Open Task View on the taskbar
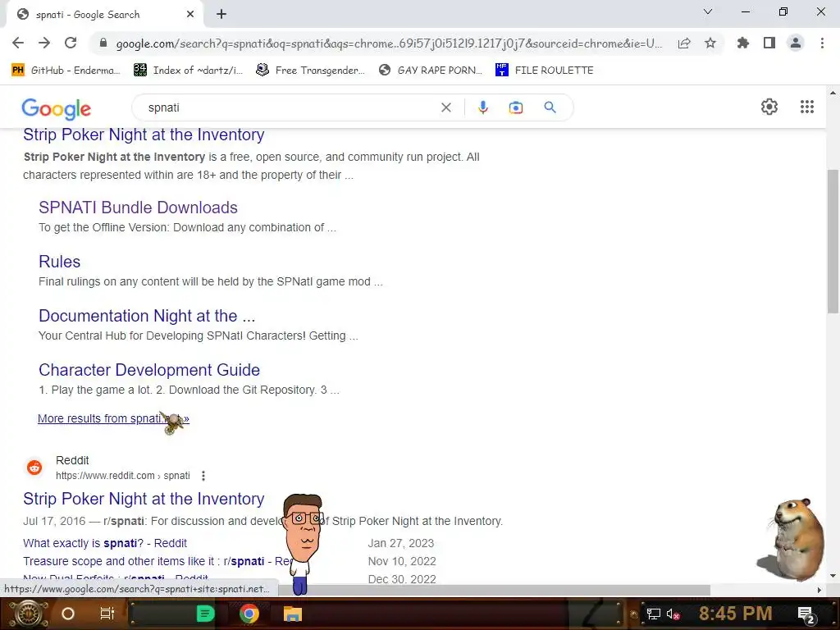Image resolution: width=840 pixels, height=630 pixels. tap(107, 614)
